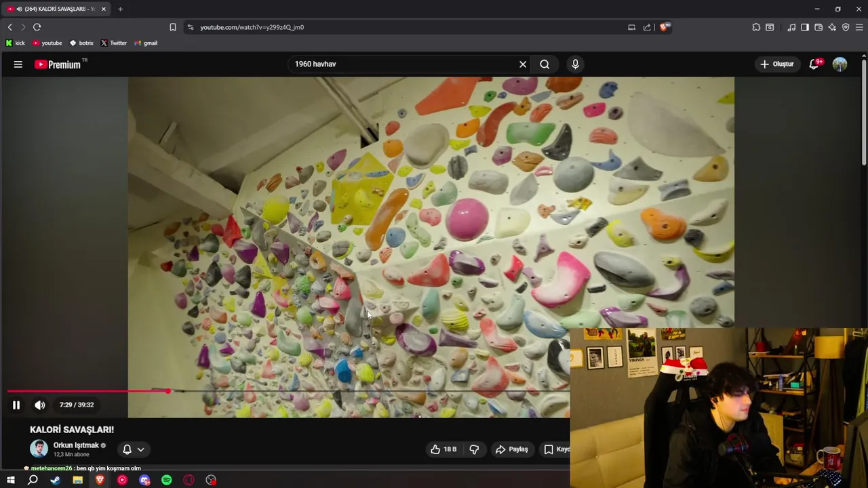Open the Brave Wallet icon

click(818, 27)
